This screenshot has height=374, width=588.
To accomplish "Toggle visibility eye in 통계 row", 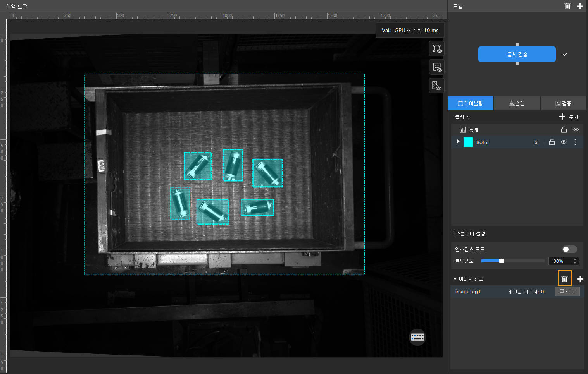I will 576,130.
